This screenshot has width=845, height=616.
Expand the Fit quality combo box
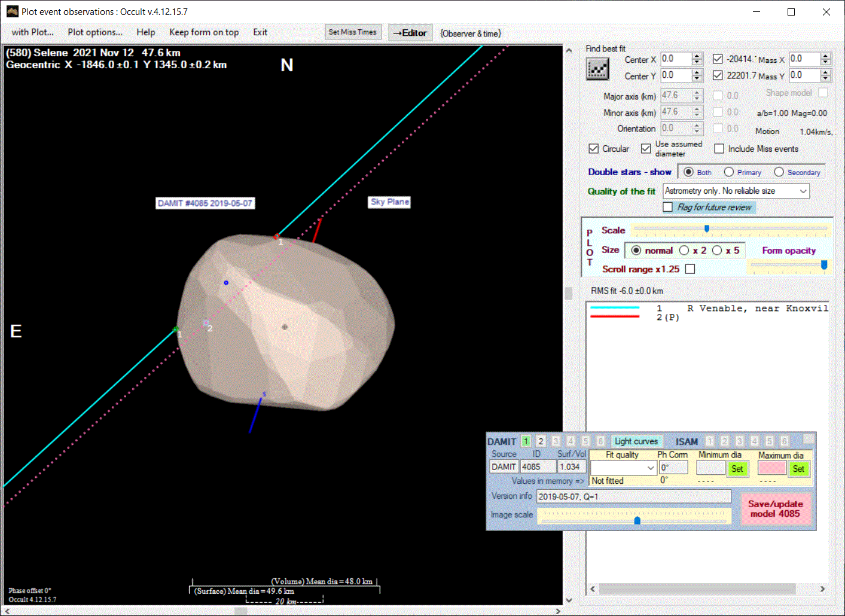click(651, 468)
